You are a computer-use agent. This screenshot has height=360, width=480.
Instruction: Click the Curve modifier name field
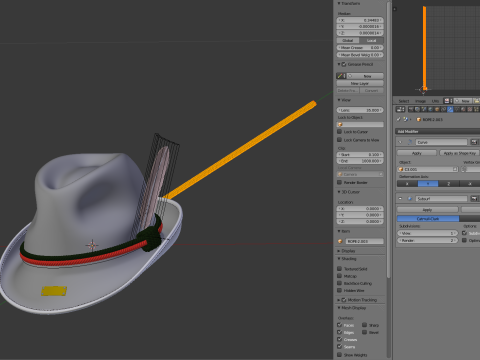click(x=441, y=142)
